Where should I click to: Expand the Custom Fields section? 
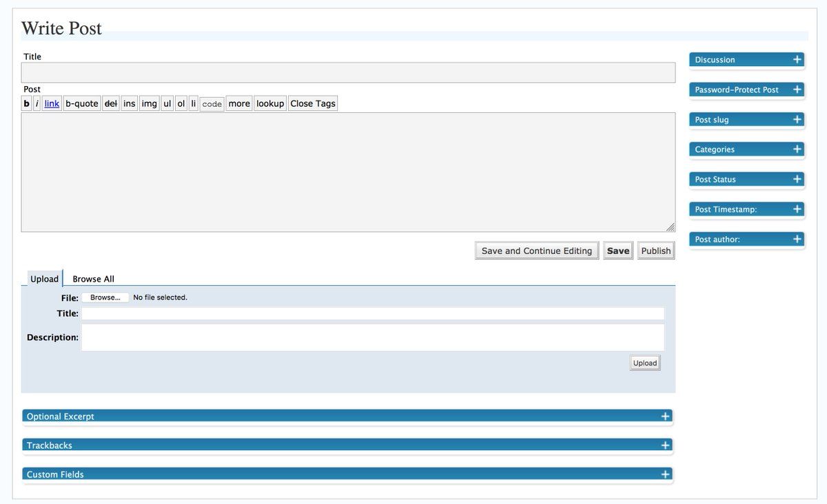tap(665, 474)
